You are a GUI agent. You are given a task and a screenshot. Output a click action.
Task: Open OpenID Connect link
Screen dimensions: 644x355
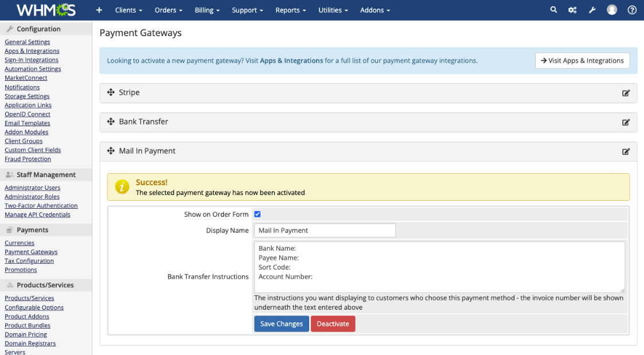point(28,114)
